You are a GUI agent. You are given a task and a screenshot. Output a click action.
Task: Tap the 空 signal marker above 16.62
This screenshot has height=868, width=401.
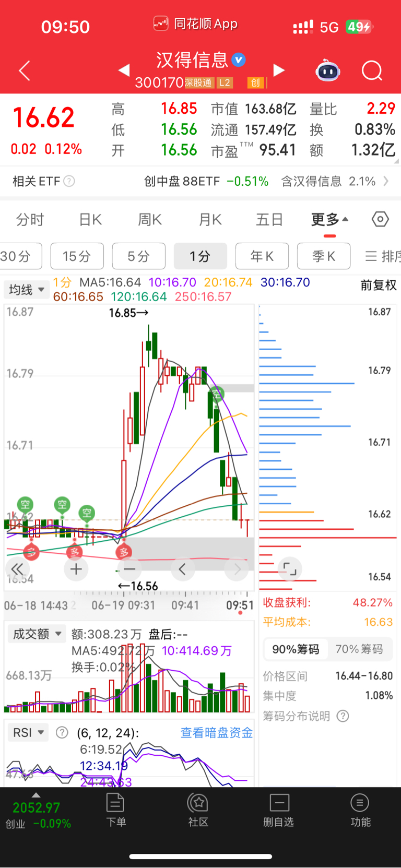[x=25, y=504]
